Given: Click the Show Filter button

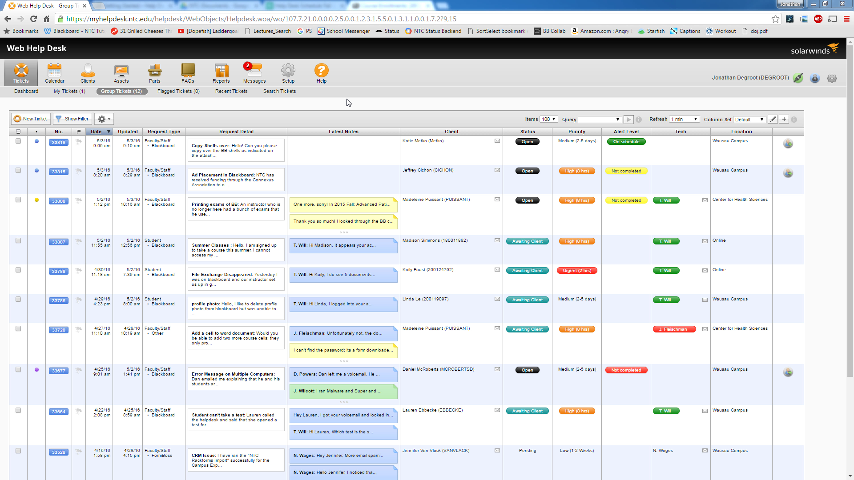Looking at the screenshot, I should [x=73, y=119].
